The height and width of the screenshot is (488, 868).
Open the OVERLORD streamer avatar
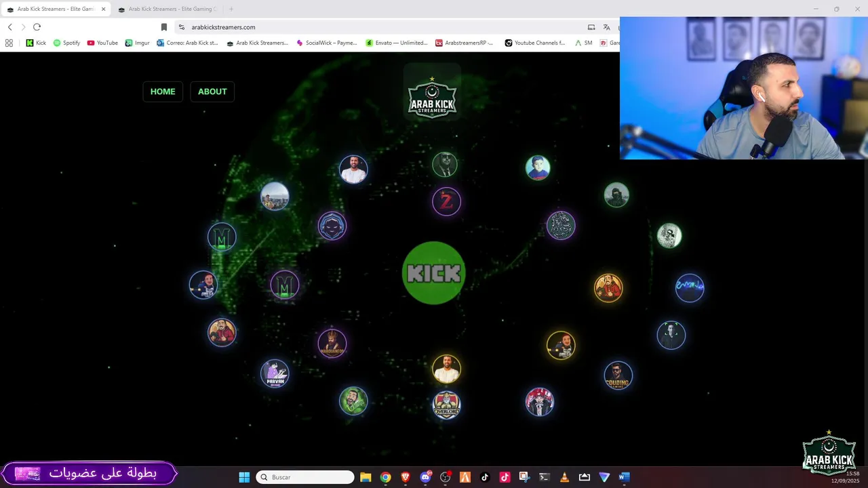point(446,405)
